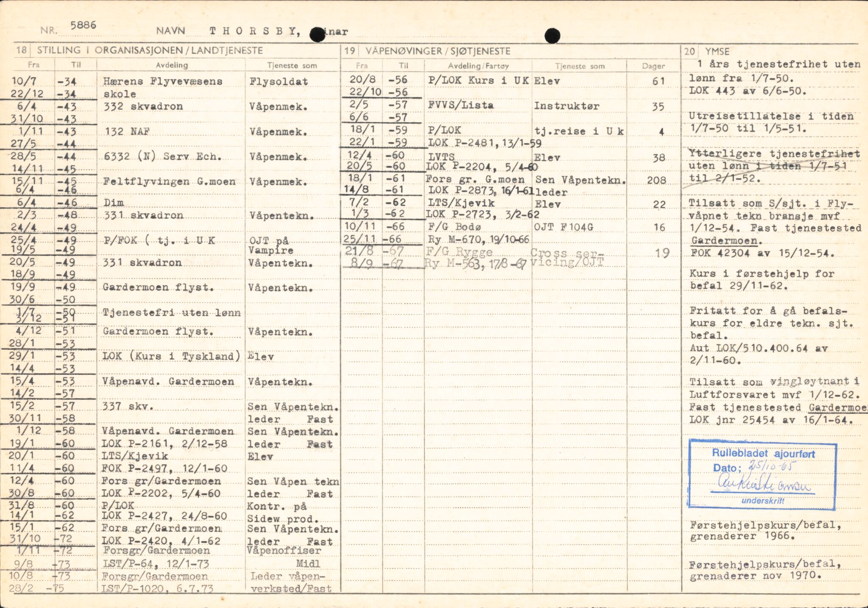
Task: Click the 'F/G Rygge' entry
Action: (459, 252)
